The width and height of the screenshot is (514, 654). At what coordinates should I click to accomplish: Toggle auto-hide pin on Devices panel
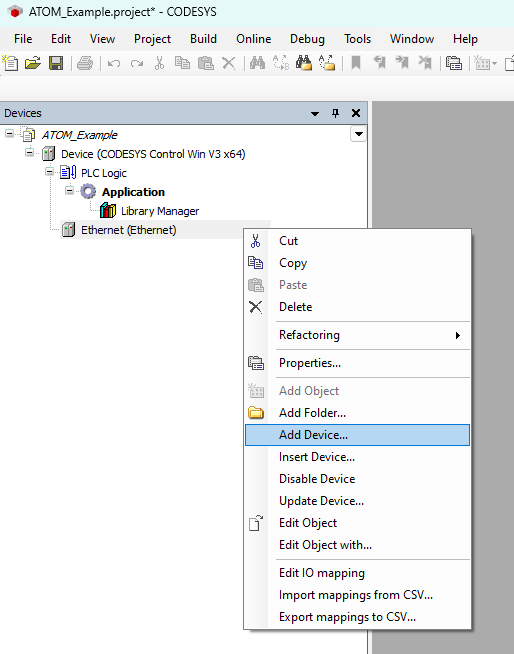pos(335,113)
